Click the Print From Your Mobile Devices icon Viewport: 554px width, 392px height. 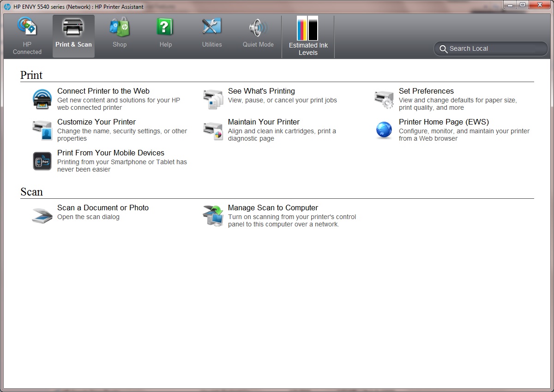click(x=42, y=161)
